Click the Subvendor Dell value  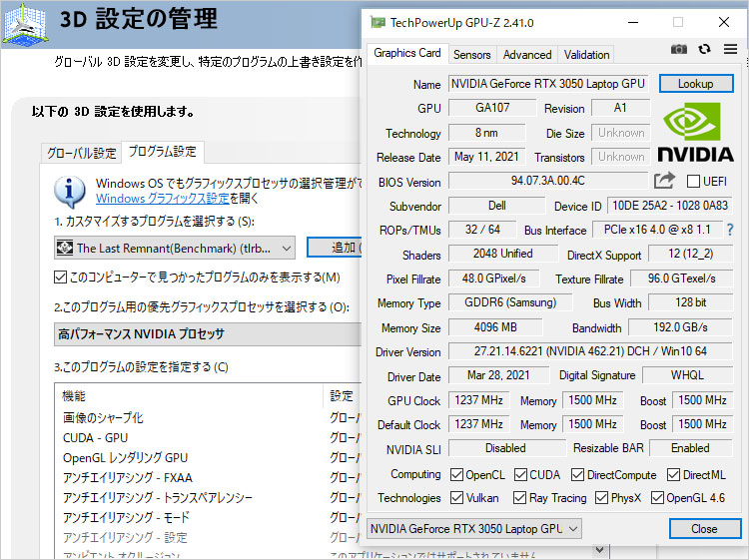(496, 206)
